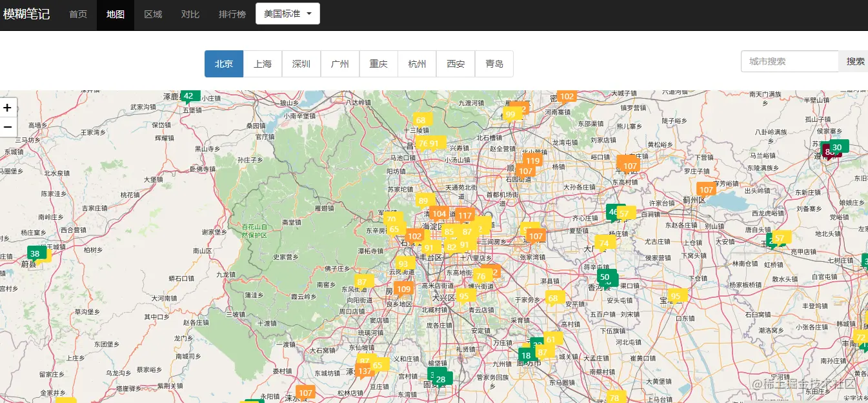Select the yellow 85 marker in central Beijing

449,231
